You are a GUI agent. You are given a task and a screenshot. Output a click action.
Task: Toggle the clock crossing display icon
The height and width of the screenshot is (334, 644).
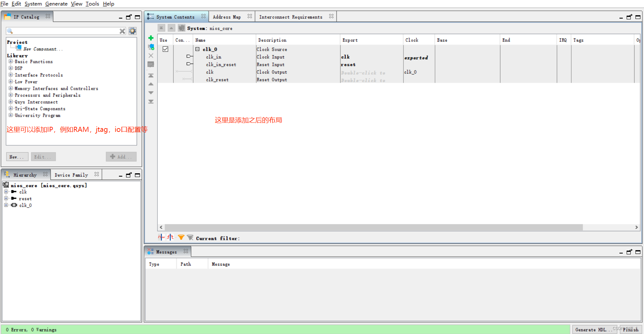click(x=161, y=237)
